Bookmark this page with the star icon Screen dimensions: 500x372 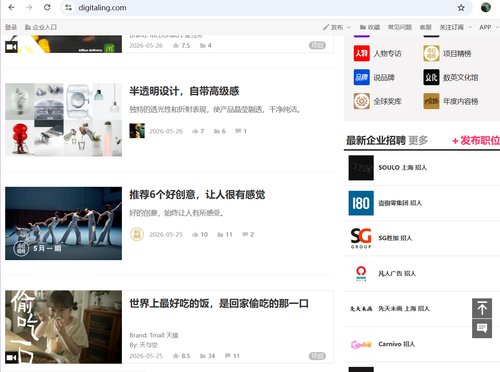pyautogui.click(x=461, y=8)
